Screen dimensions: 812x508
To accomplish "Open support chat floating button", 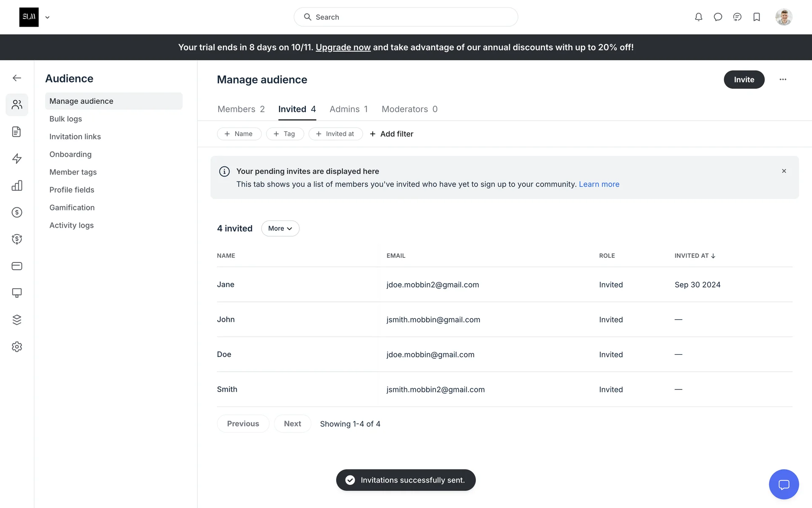I will coord(784,484).
